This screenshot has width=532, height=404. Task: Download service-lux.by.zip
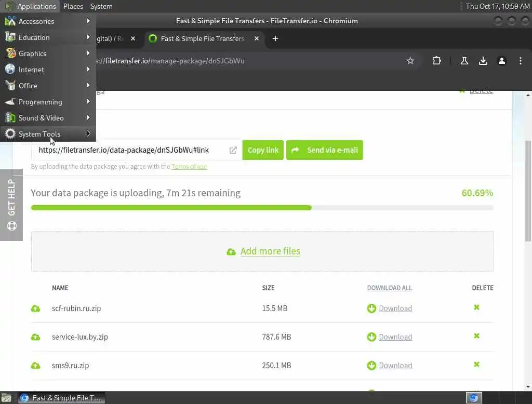395,337
